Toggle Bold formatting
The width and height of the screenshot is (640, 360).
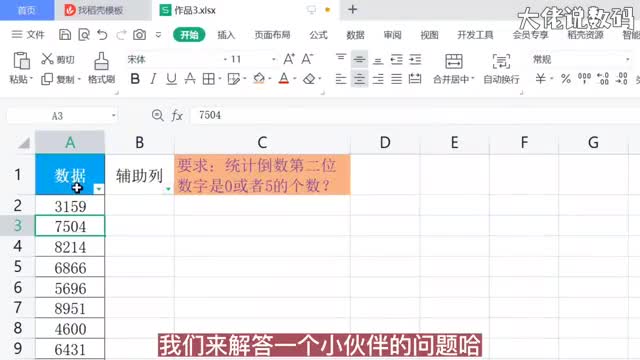pyautogui.click(x=135, y=78)
